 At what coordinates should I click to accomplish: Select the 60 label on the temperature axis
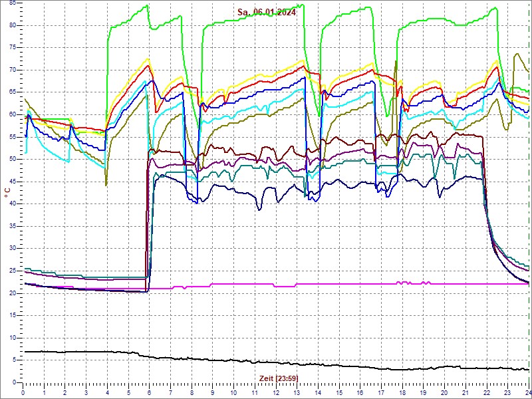[x=13, y=114]
